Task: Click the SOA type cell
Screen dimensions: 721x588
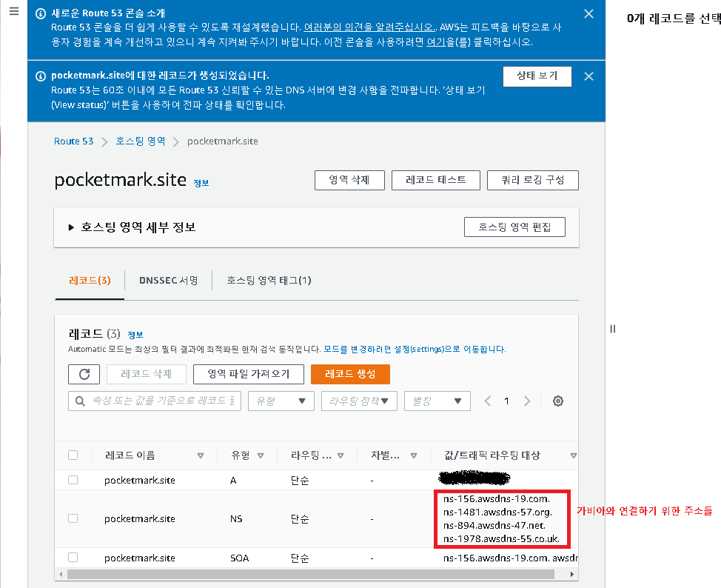Action: 240,558
